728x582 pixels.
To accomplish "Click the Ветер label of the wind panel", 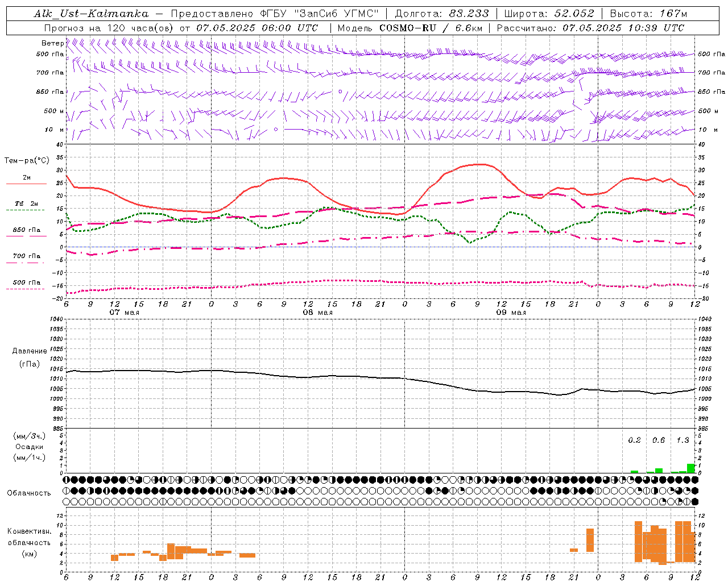I will [x=52, y=43].
